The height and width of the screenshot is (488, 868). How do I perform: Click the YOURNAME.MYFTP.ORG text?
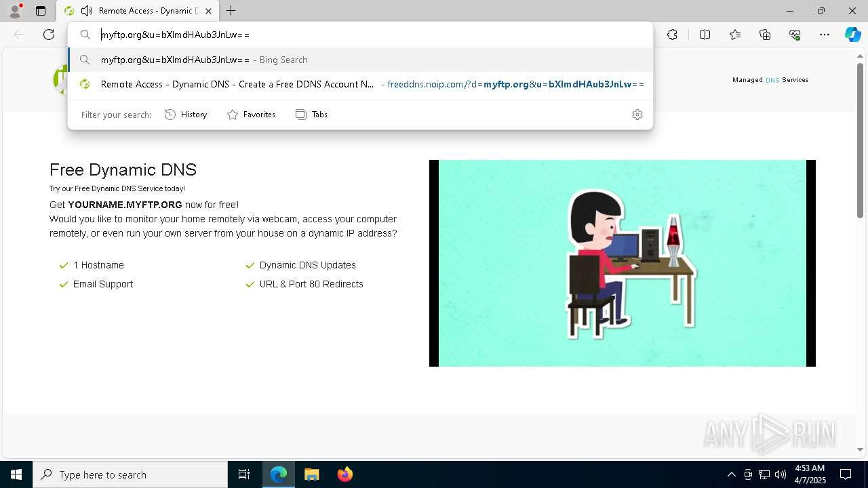coord(125,205)
